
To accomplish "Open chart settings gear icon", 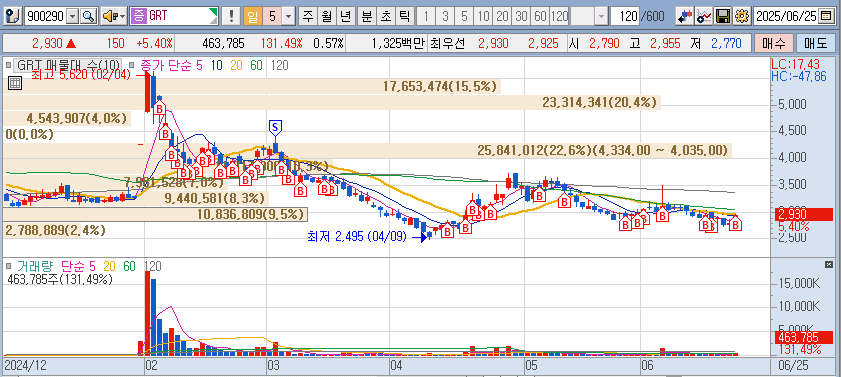I will pos(742,16).
